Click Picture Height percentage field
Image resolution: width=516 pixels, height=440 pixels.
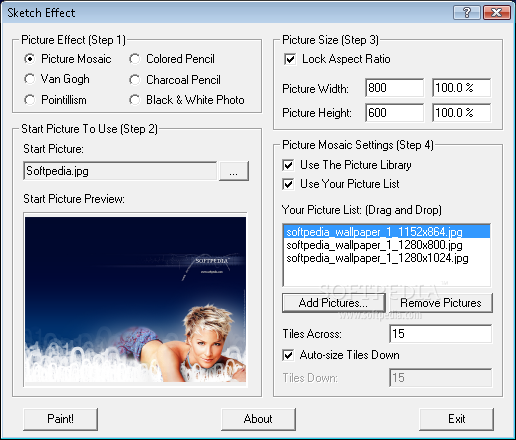coord(462,113)
